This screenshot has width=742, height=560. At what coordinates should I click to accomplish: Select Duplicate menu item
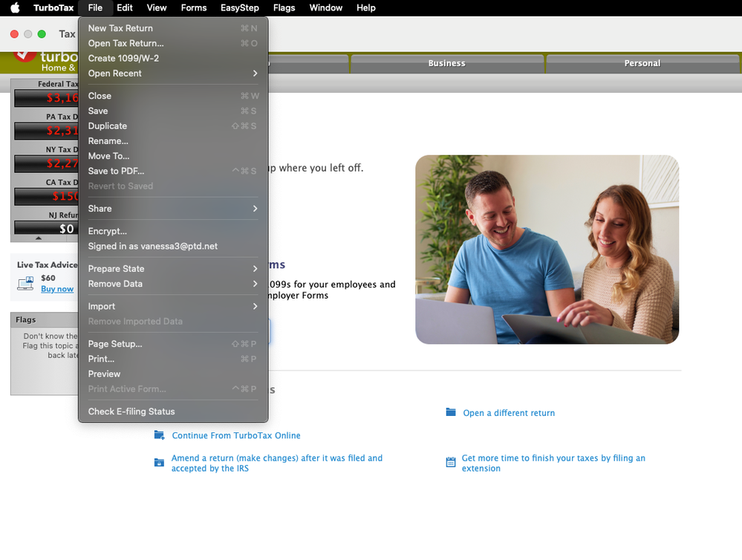173,126
